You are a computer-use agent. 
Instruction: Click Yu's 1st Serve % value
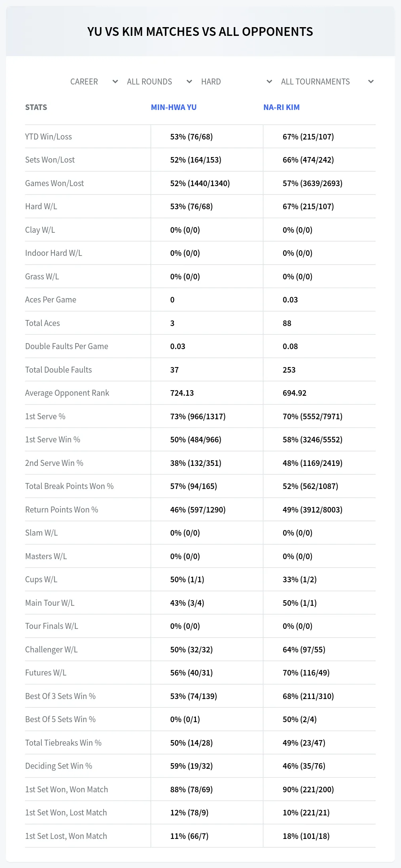198,416
